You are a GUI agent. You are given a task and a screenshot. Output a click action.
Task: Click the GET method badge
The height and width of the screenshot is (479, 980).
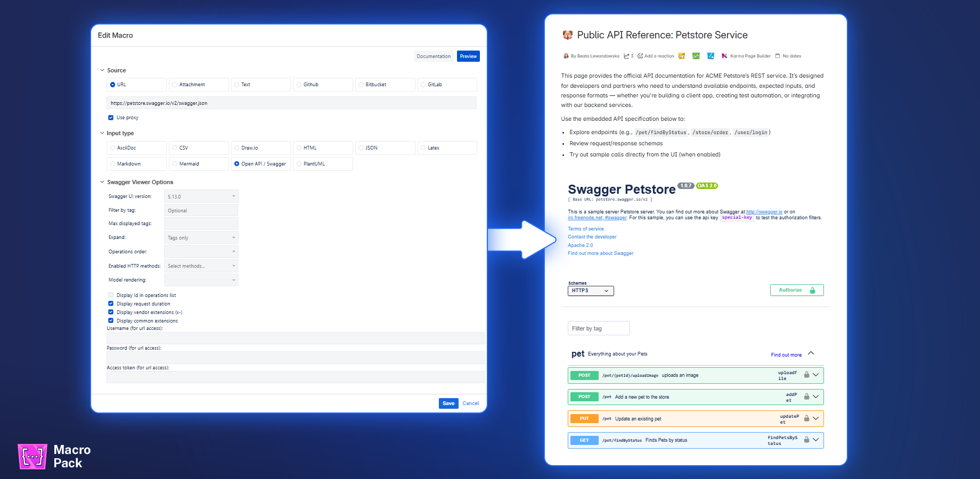tap(584, 440)
